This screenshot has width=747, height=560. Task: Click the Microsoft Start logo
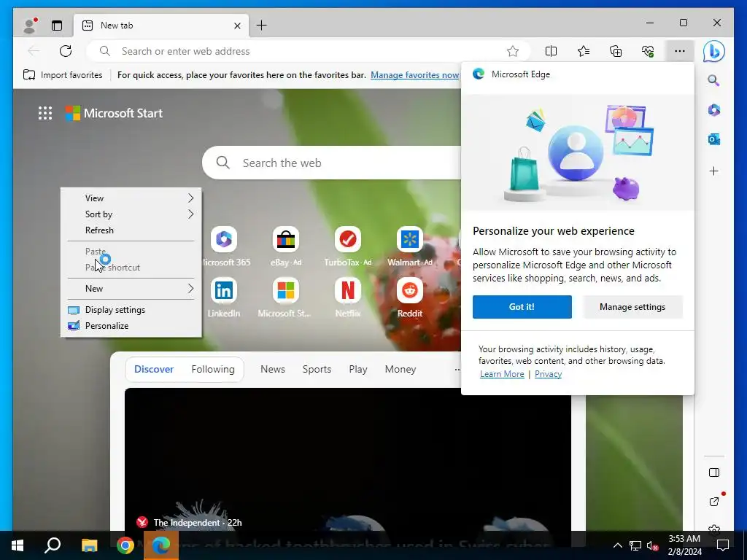(x=114, y=113)
